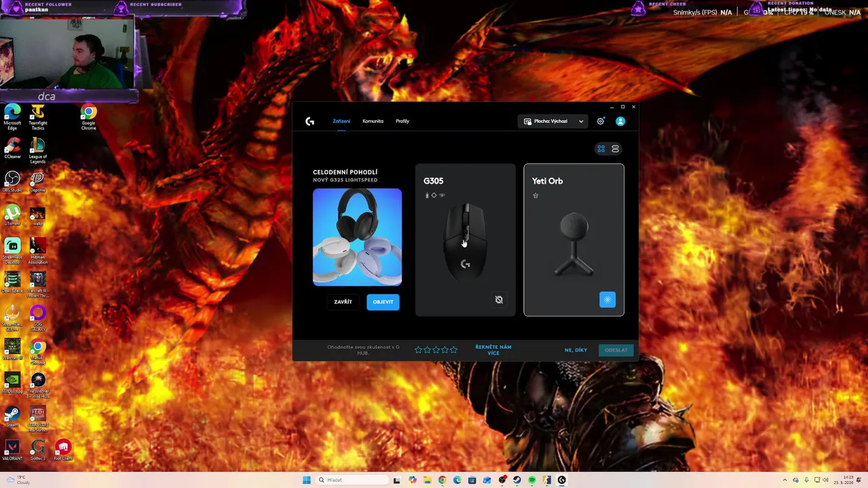Click the Logitech G logo in G HUB
The image size is (868, 488).
[x=310, y=121]
